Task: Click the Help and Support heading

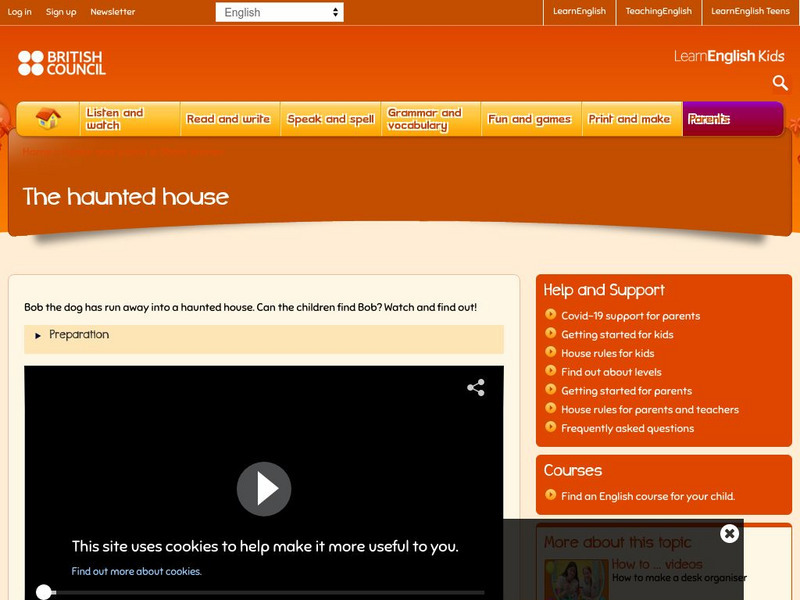Action: click(x=604, y=290)
